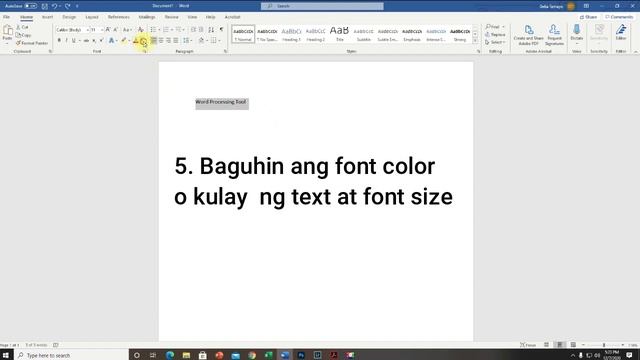Click the Increase Indent icon
The width and height of the screenshot is (640, 360).
coord(201,30)
